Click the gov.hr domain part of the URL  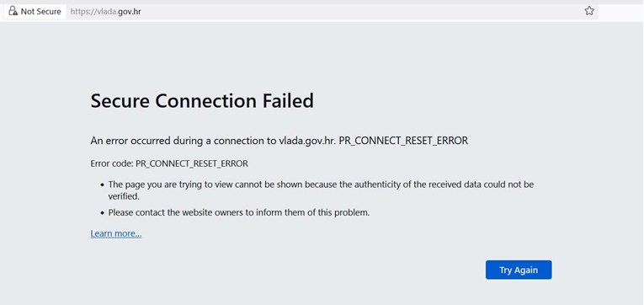pyautogui.click(x=130, y=12)
